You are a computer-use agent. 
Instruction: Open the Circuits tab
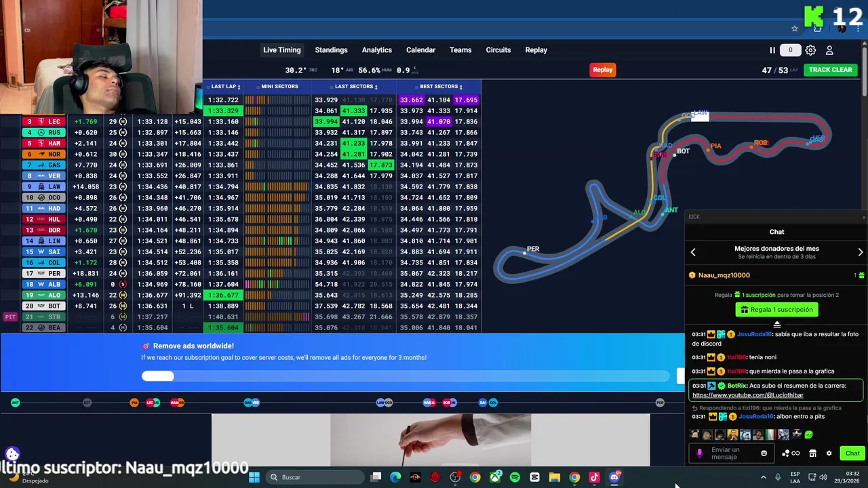pyautogui.click(x=498, y=50)
